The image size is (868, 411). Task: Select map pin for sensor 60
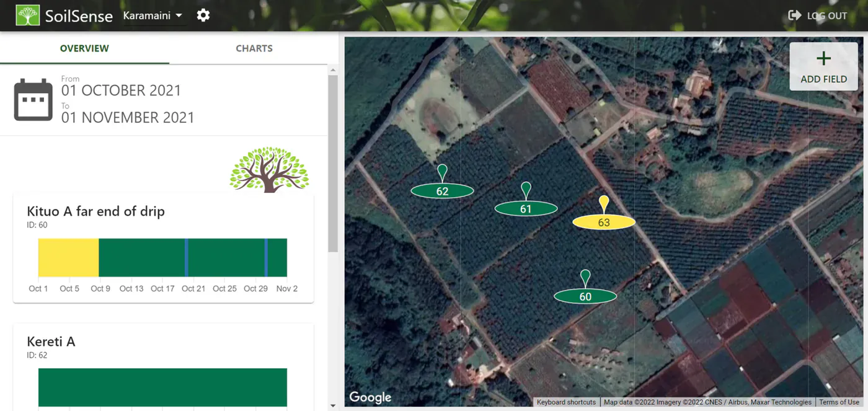(585, 287)
